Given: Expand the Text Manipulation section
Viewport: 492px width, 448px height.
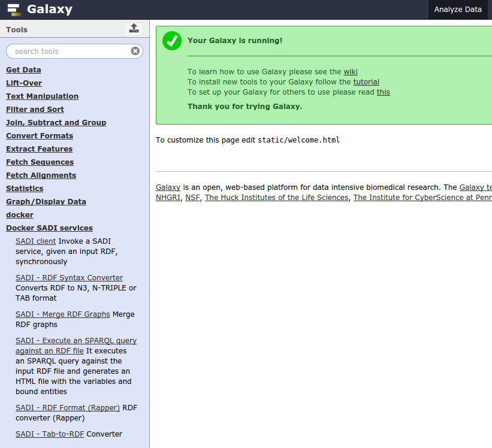Looking at the screenshot, I should (x=42, y=96).
